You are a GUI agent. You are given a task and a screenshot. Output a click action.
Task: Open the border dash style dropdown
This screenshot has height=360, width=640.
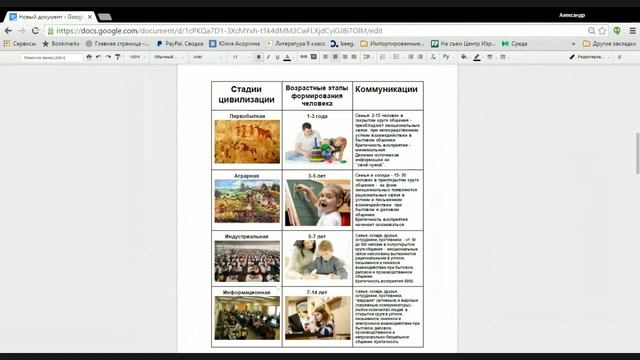click(x=504, y=57)
